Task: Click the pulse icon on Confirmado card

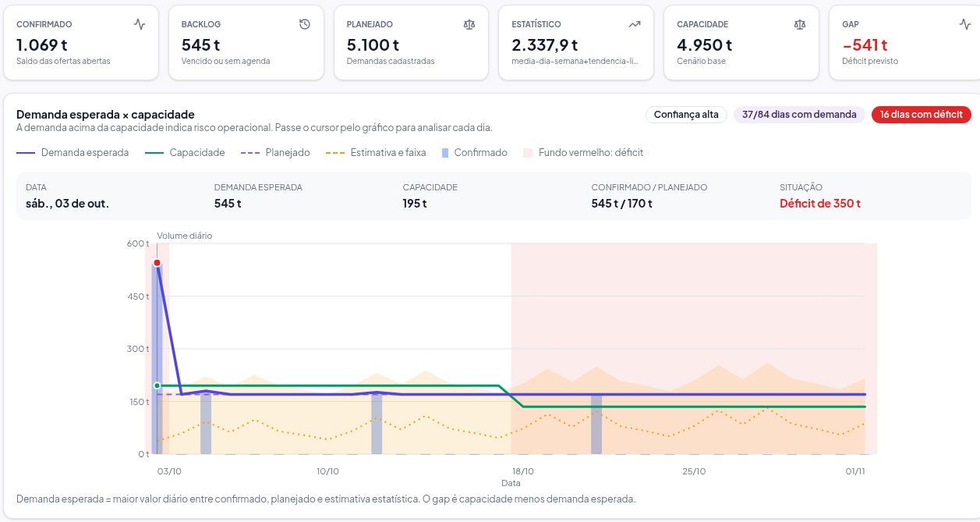Action: [139, 24]
